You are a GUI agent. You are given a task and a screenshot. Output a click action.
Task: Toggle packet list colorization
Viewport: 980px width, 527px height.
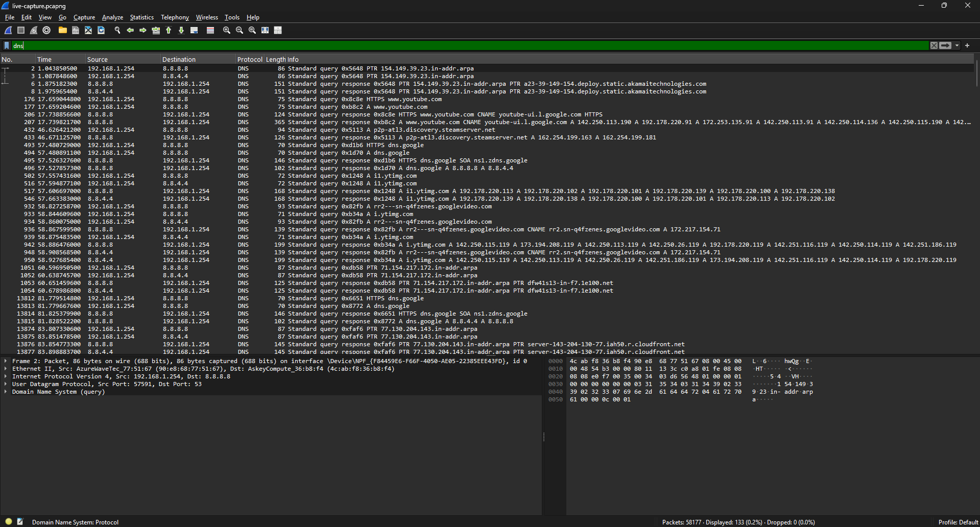click(x=210, y=30)
